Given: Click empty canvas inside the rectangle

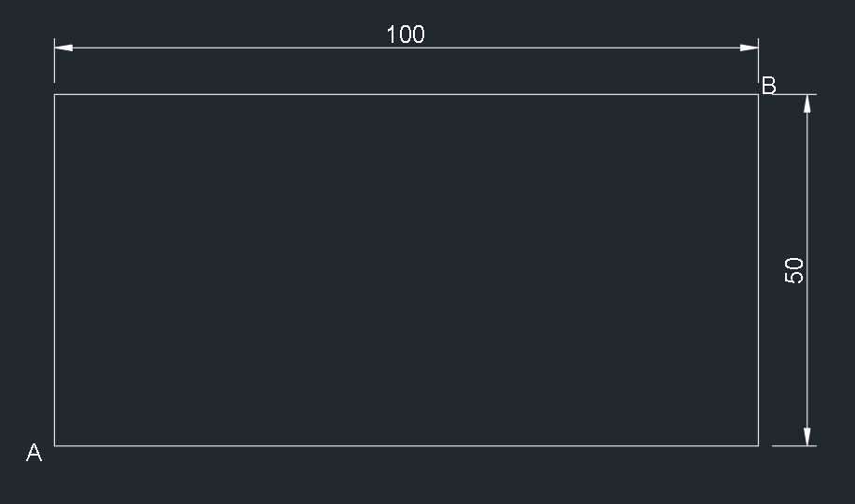Looking at the screenshot, I should [407, 270].
